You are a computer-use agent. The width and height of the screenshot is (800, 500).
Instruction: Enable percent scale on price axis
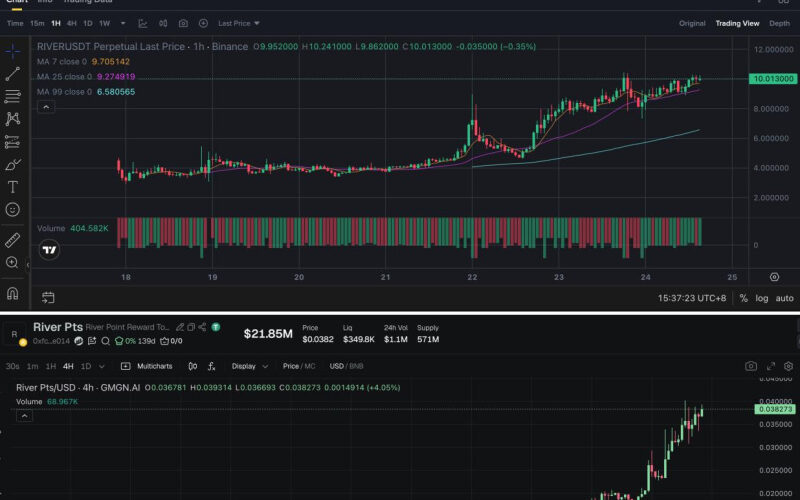(x=743, y=298)
